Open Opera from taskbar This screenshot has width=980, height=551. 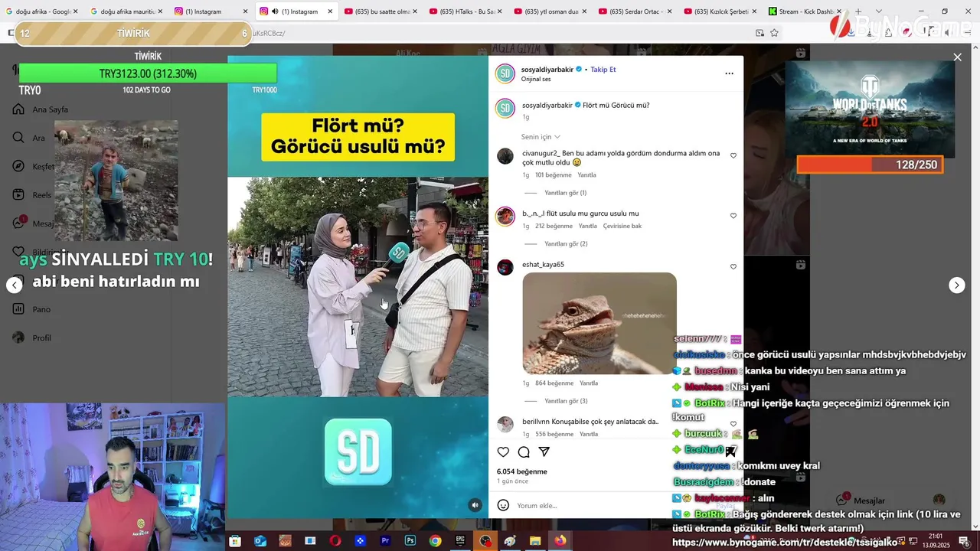coord(335,541)
